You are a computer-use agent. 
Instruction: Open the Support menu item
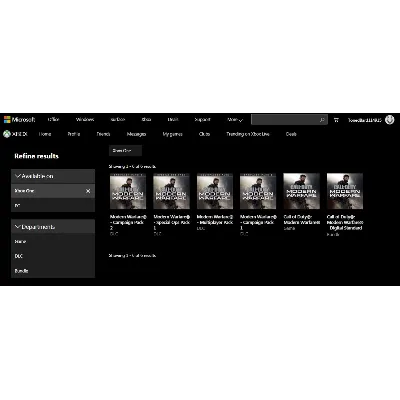click(x=202, y=119)
